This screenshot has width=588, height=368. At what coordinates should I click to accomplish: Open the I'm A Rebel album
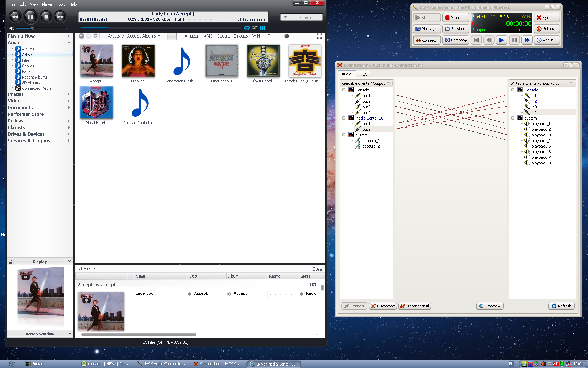pos(264,61)
